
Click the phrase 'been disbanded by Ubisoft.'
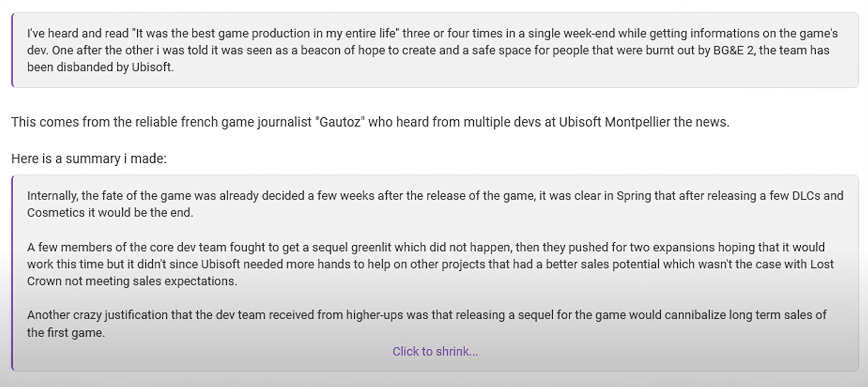coord(100,67)
